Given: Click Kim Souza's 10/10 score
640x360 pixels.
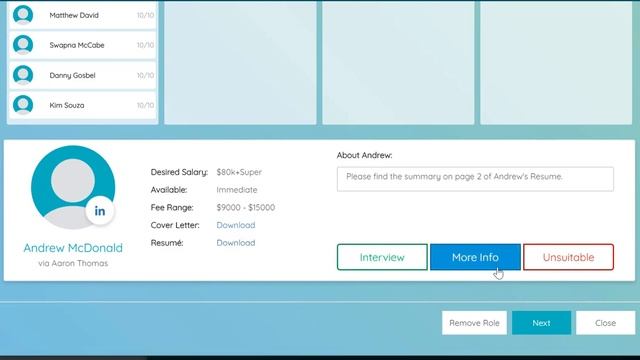Looking at the screenshot, I should [145, 105].
